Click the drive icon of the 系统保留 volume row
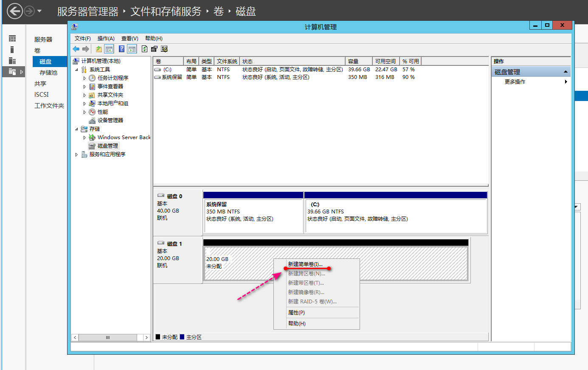588x370 pixels. coord(158,77)
